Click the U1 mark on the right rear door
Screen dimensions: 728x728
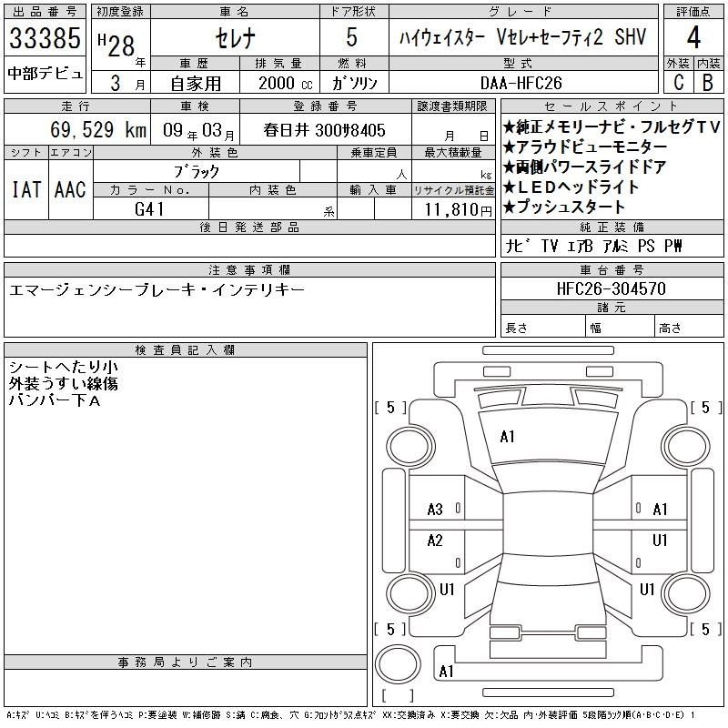(660, 541)
